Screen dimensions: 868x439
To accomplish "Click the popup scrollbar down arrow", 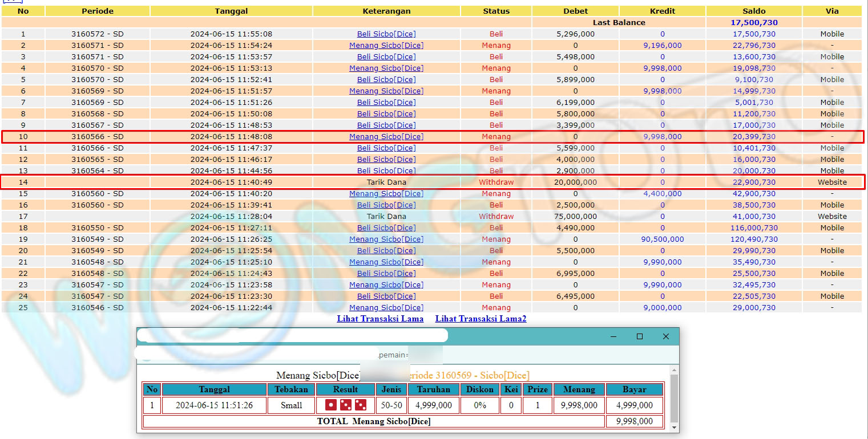I will point(675,427).
